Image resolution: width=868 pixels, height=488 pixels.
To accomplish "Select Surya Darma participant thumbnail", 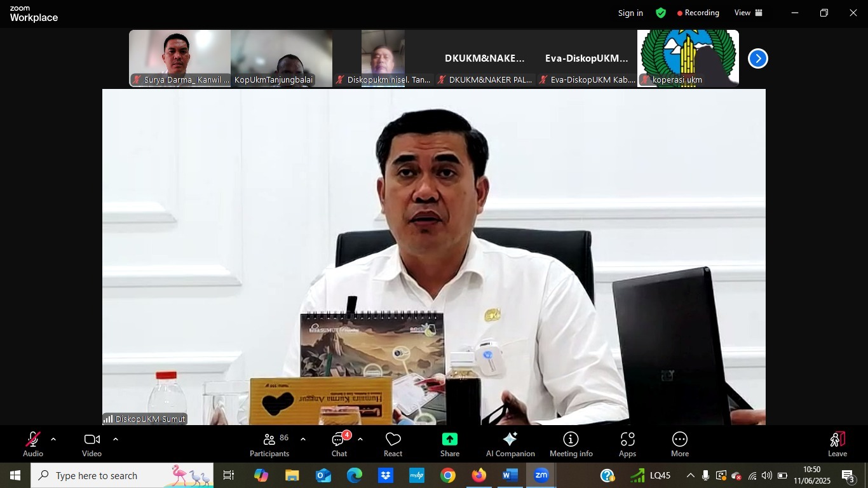I will pyautogui.click(x=180, y=57).
